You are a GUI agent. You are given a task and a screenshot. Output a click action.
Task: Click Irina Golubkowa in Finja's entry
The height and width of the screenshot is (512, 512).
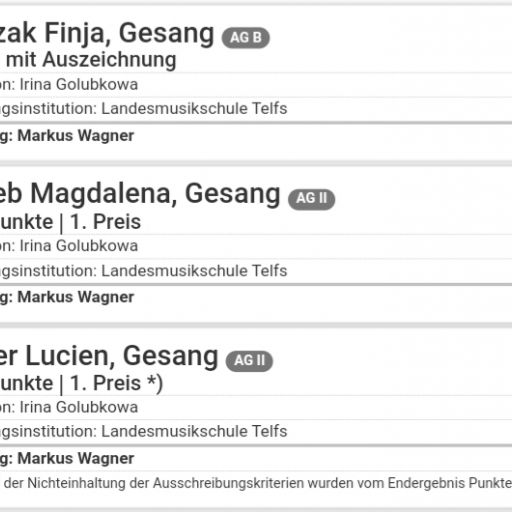[79, 84]
